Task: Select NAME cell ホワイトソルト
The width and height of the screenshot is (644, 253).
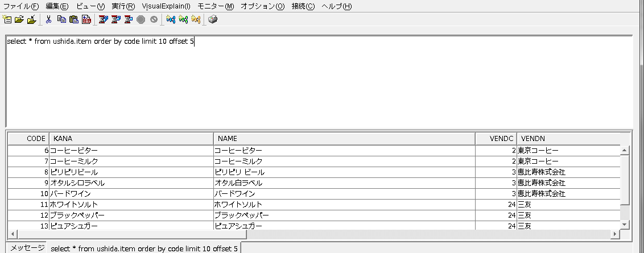Action: pos(344,205)
